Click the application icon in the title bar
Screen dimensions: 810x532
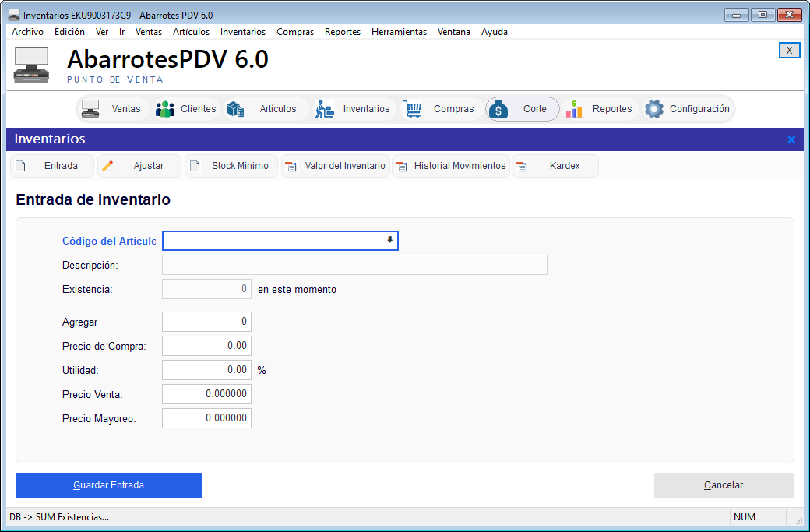point(14,15)
